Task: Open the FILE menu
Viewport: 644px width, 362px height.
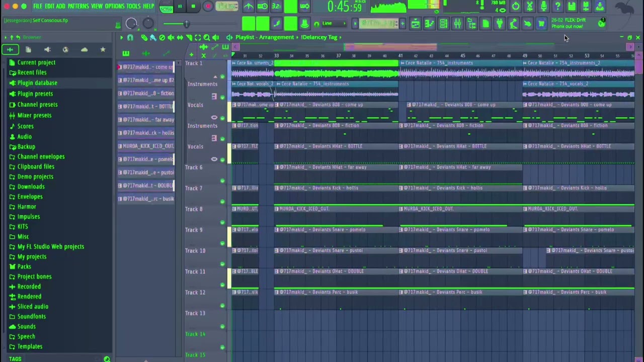Action: pyautogui.click(x=38, y=6)
